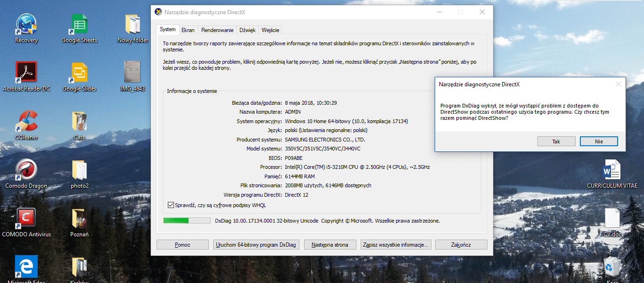Click the green scanning progress bar
The width and height of the screenshot is (644, 283).
tap(177, 220)
